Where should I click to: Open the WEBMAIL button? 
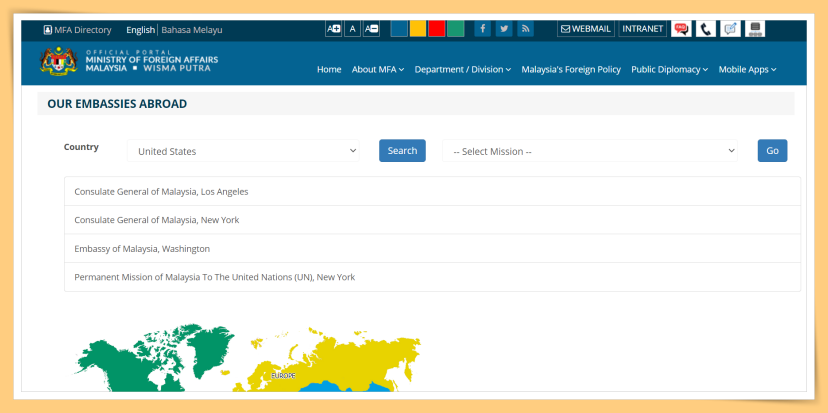pyautogui.click(x=586, y=29)
